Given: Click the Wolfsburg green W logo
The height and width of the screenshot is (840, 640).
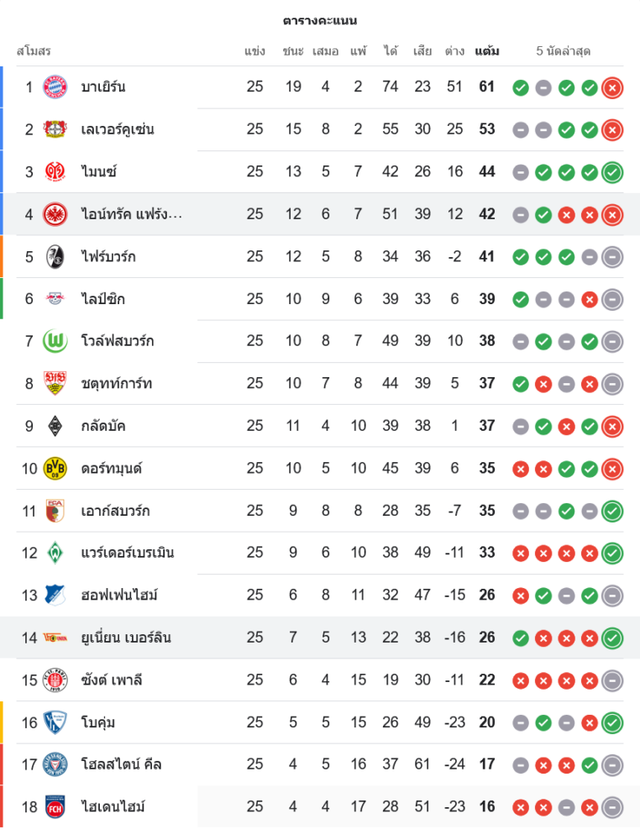Looking at the screenshot, I should point(55,341).
